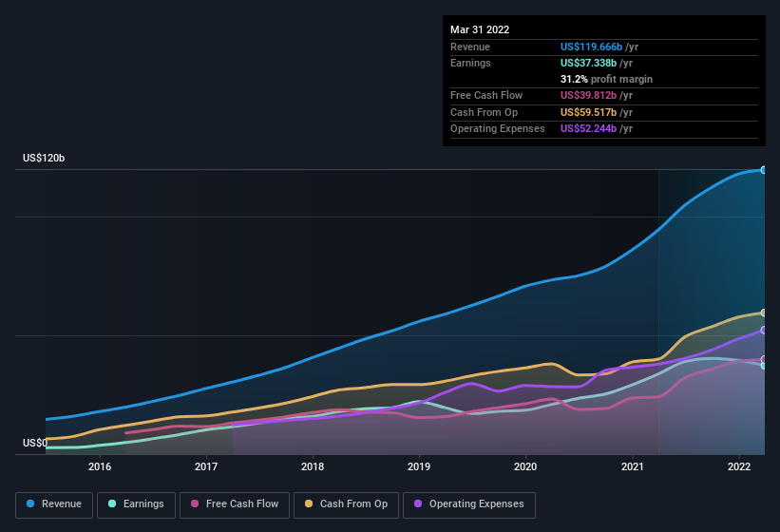
Task: Pick the 2020 year on the time axis
Action: click(526, 466)
